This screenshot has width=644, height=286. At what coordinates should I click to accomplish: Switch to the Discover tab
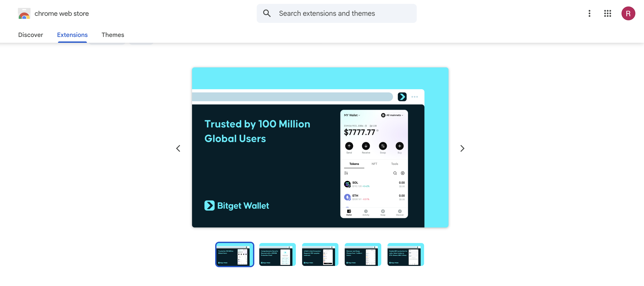coord(30,35)
